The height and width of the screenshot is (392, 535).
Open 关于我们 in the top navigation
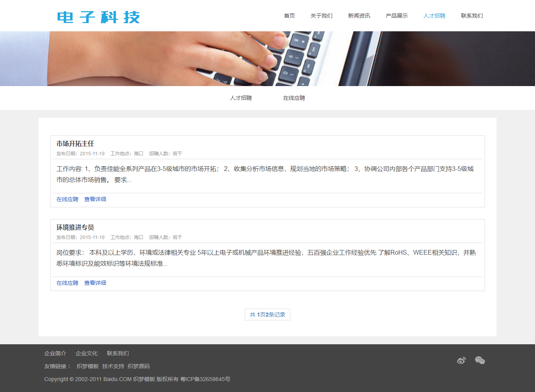pos(322,16)
